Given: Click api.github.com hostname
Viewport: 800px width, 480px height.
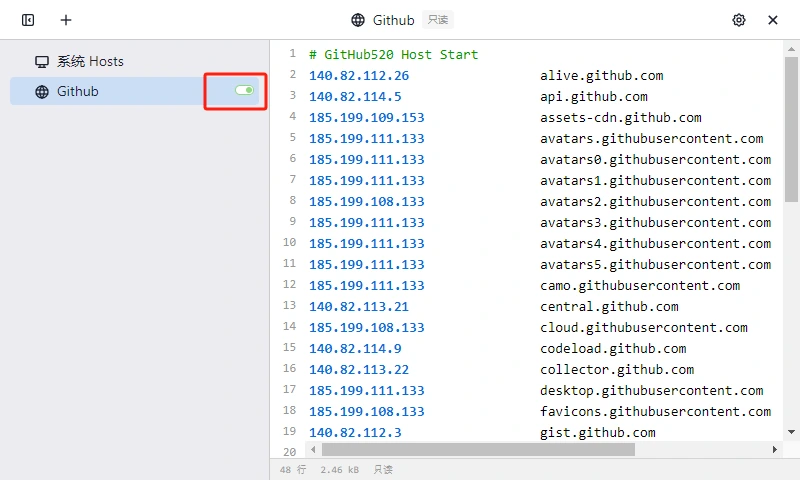Looking at the screenshot, I should [x=594, y=96].
